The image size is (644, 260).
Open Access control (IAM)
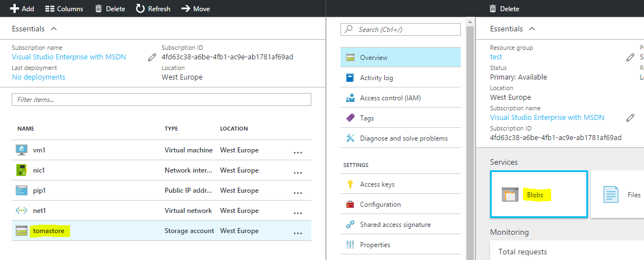click(400, 97)
